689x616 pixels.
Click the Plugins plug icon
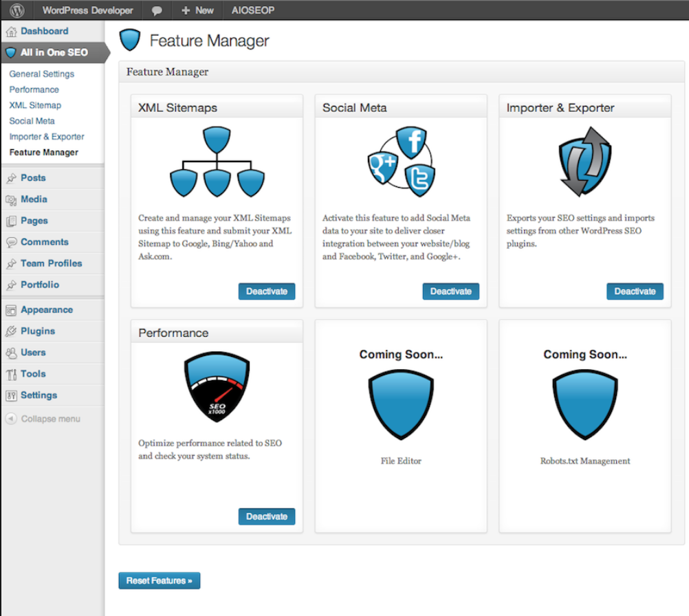coord(12,331)
